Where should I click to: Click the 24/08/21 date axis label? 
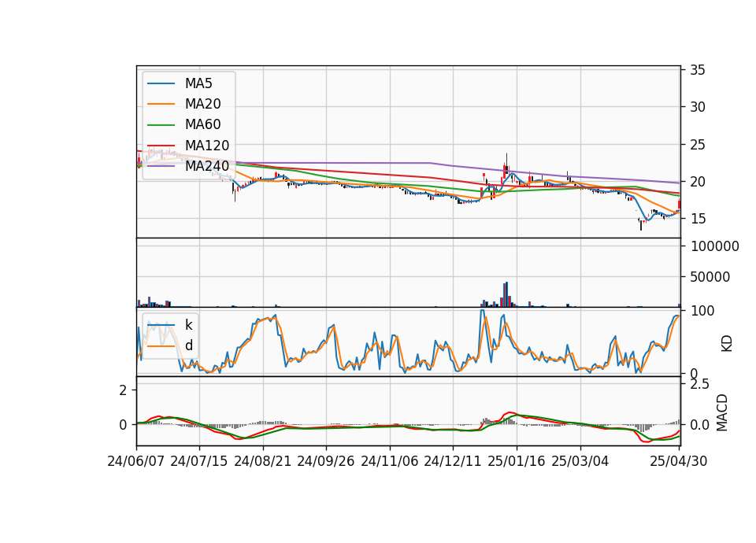[263, 462]
